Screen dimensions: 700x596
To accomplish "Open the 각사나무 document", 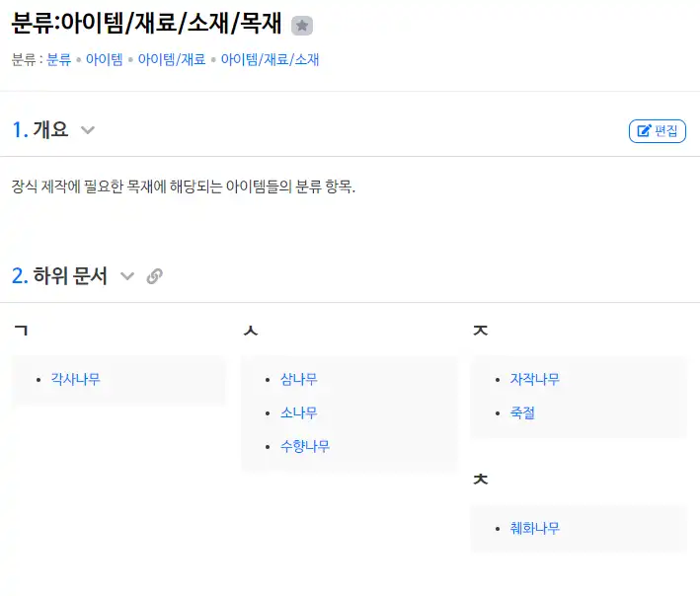I will coord(75,379).
